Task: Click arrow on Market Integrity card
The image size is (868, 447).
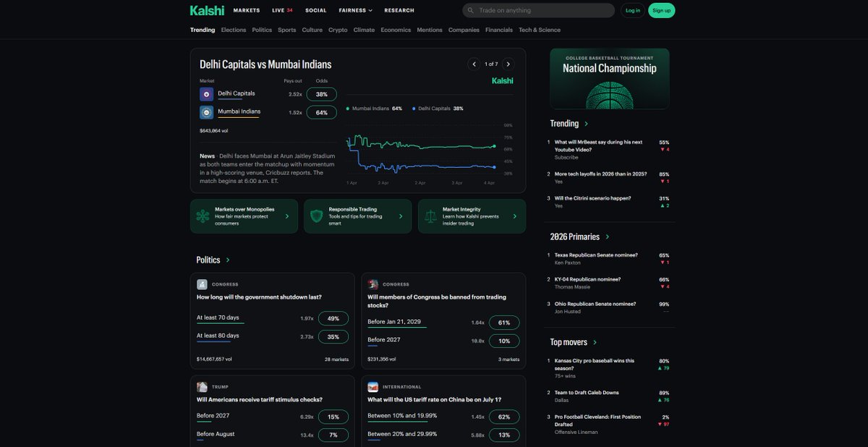Action: 515,216
